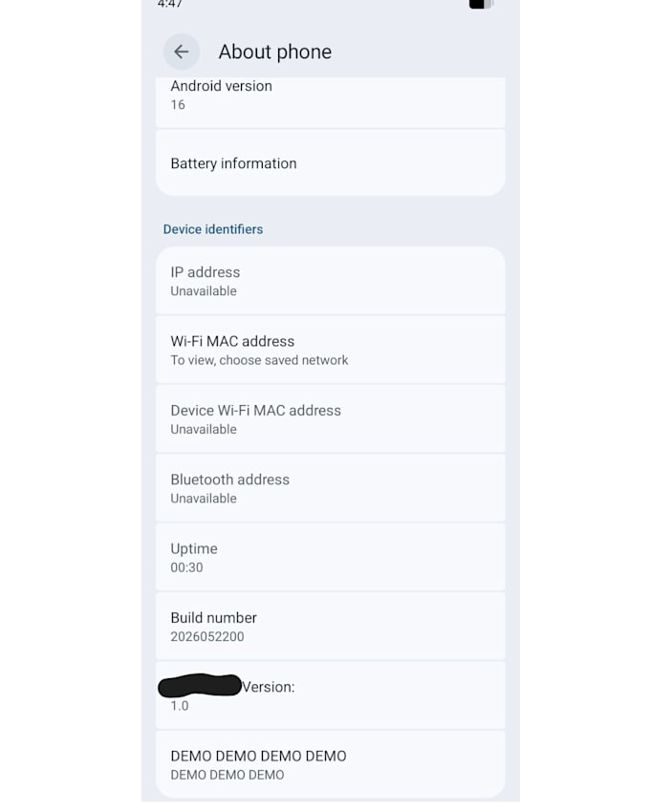Tap the Android version number 16
This screenshot has width=650, height=812.
click(x=178, y=105)
